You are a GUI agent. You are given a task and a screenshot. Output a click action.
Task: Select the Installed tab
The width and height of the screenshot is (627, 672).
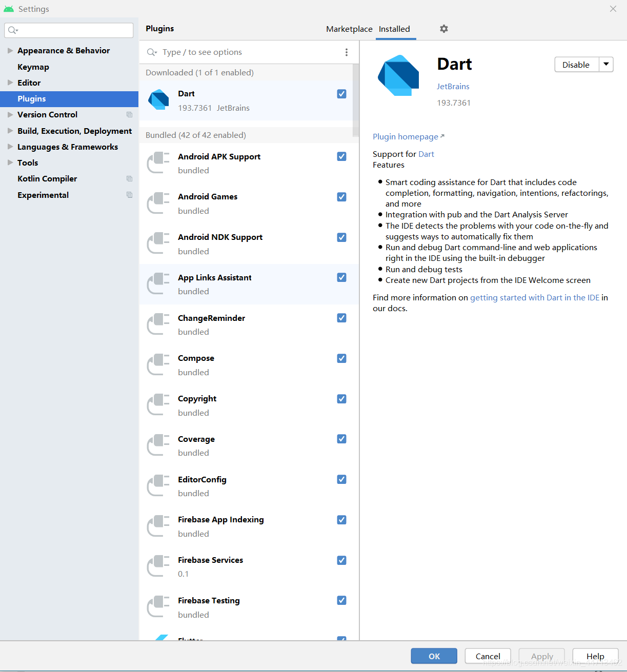pos(394,29)
